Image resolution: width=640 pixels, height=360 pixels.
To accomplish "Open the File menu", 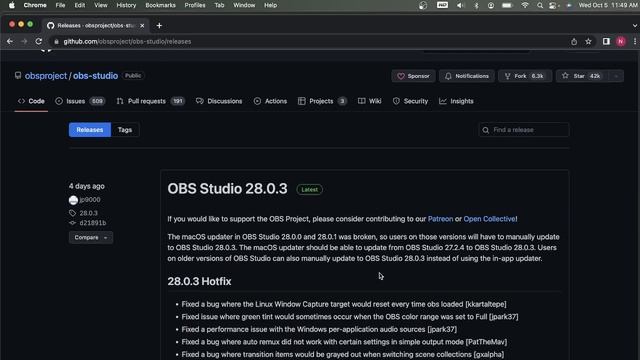I will pyautogui.click(x=60, y=5).
